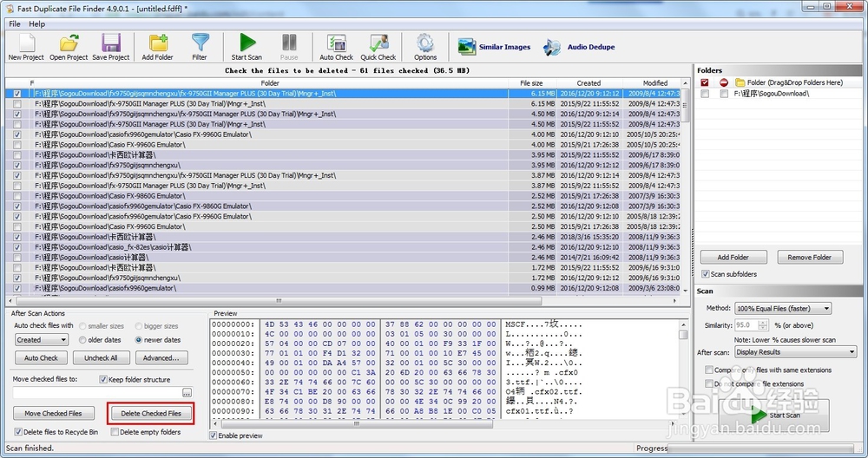This screenshot has width=868, height=458.
Task: Open the File menu
Action: tap(15, 23)
